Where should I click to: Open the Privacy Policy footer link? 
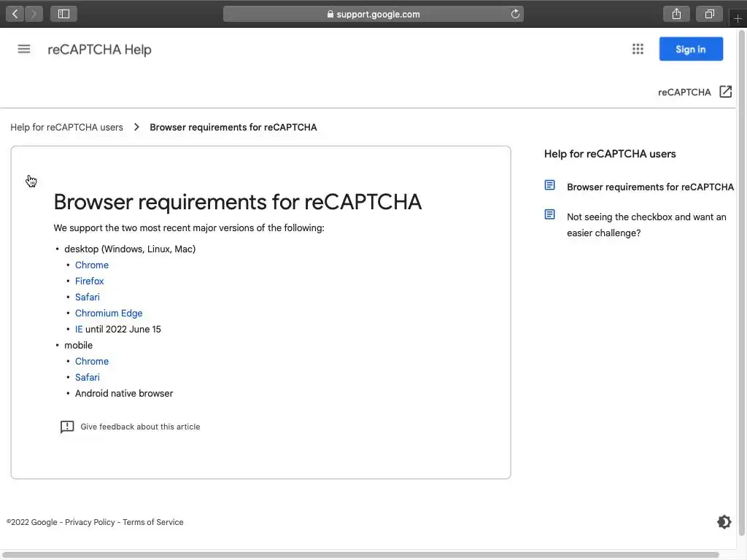pos(90,522)
